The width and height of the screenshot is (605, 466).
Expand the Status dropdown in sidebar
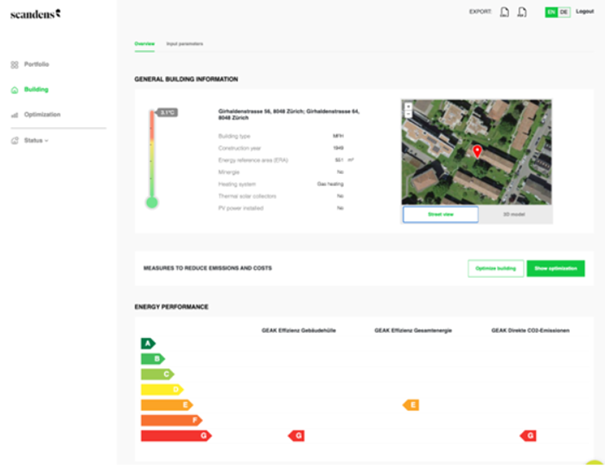(35, 140)
